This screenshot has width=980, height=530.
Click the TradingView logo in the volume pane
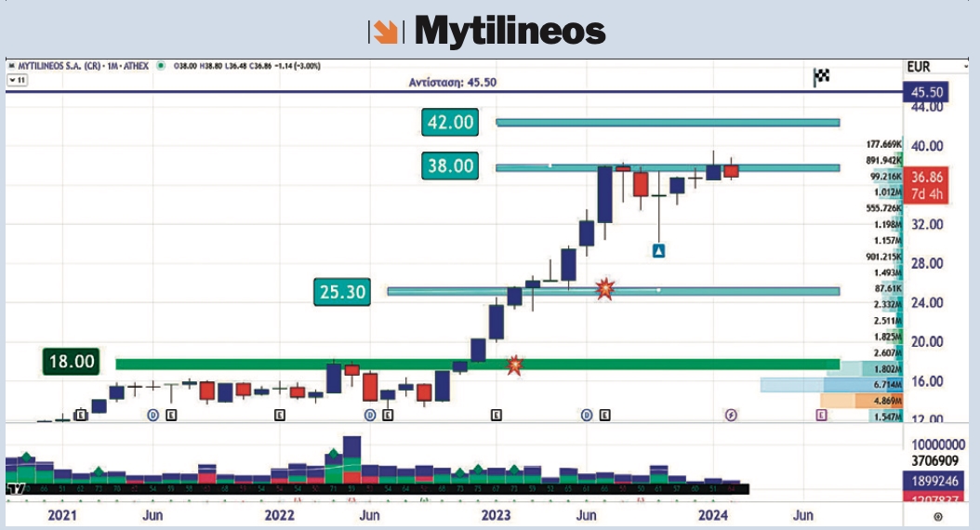point(16,489)
